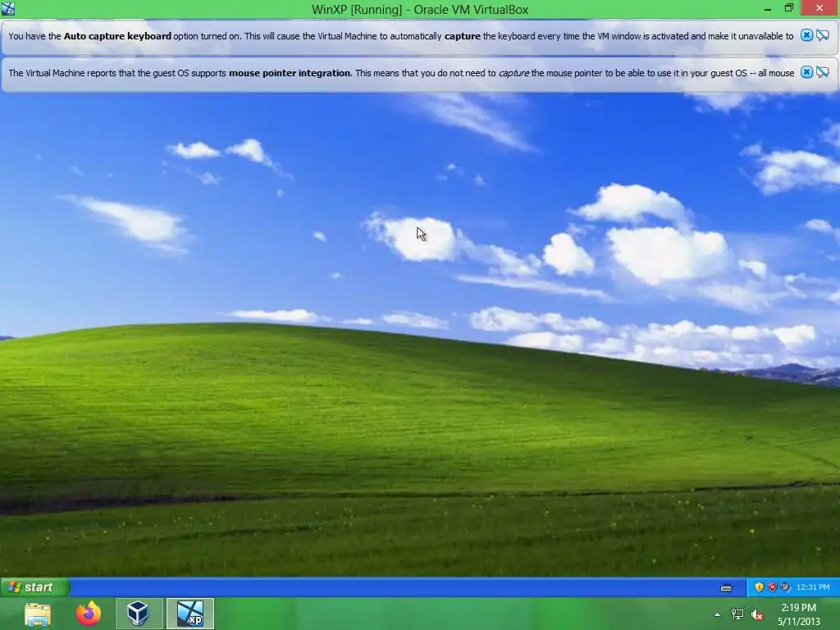
Task: Dismiss the mouse pointer integration notification
Action: (806, 72)
